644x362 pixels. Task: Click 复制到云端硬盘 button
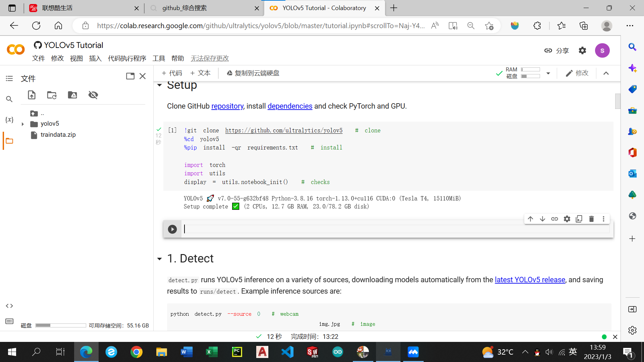point(253,73)
